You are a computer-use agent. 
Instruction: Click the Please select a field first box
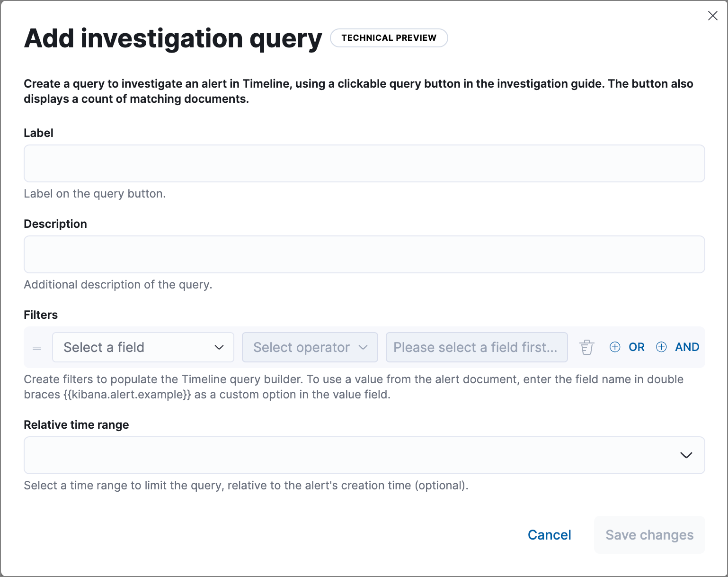pos(476,347)
